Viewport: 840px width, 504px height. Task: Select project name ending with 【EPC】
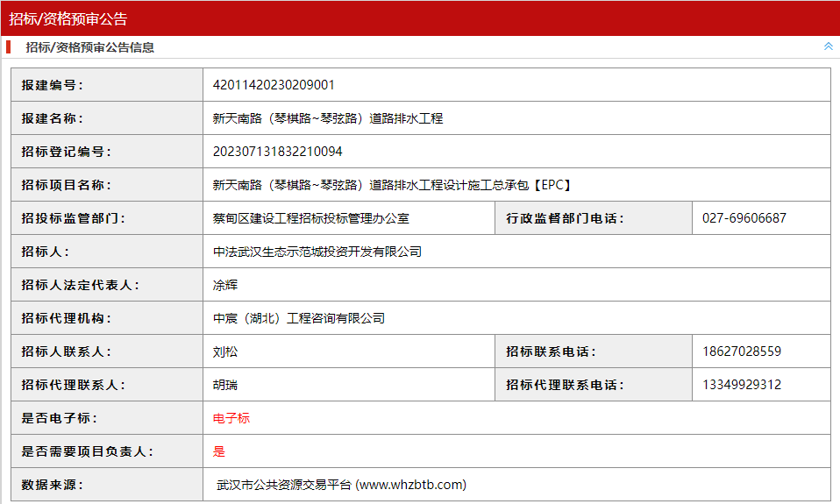393,185
